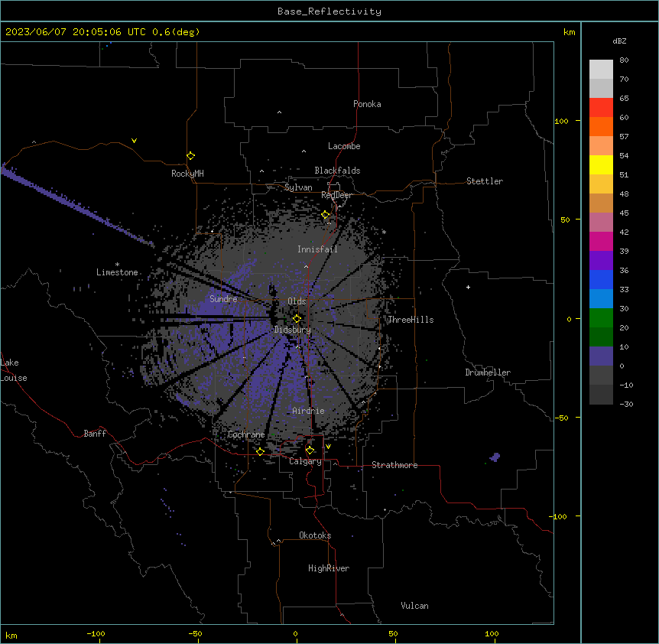Image resolution: width=659 pixels, height=644 pixels.
Task: Click the Lake Louise label
Action: [14, 370]
